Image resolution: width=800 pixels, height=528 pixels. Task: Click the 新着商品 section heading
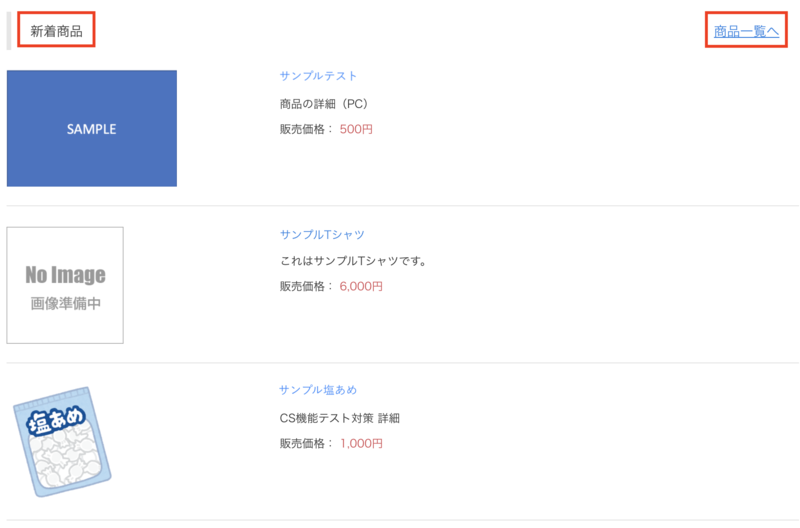point(57,31)
